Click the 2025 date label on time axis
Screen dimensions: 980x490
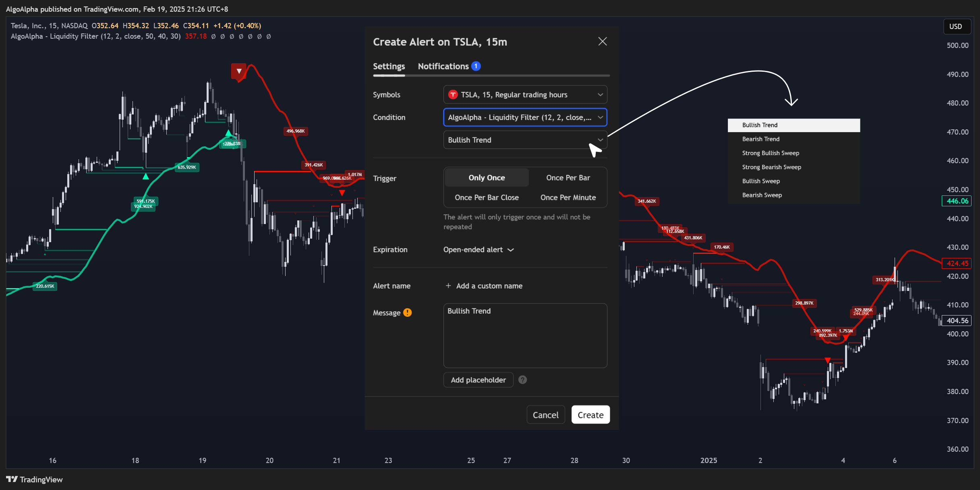(x=709, y=461)
